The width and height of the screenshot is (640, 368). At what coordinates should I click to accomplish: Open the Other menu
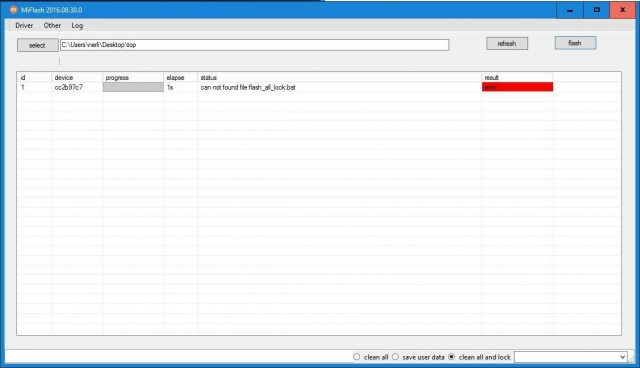(52, 25)
